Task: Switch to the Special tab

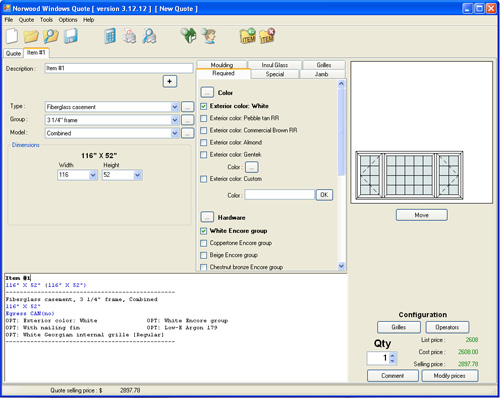Action: click(275, 74)
